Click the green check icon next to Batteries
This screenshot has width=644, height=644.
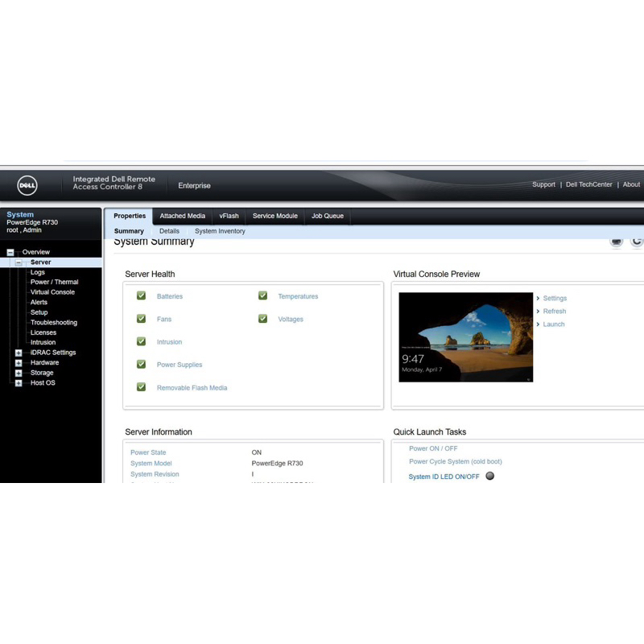(141, 296)
